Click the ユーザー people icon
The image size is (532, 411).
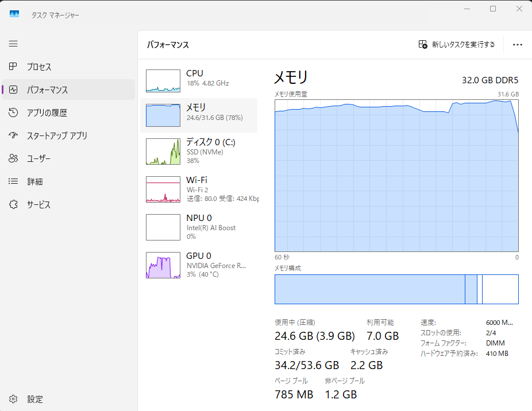pos(13,158)
